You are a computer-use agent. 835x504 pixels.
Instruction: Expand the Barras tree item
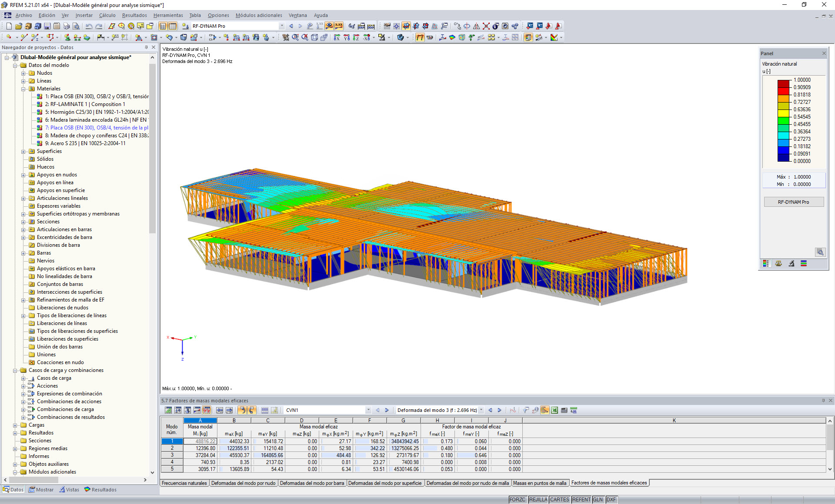[24, 253]
